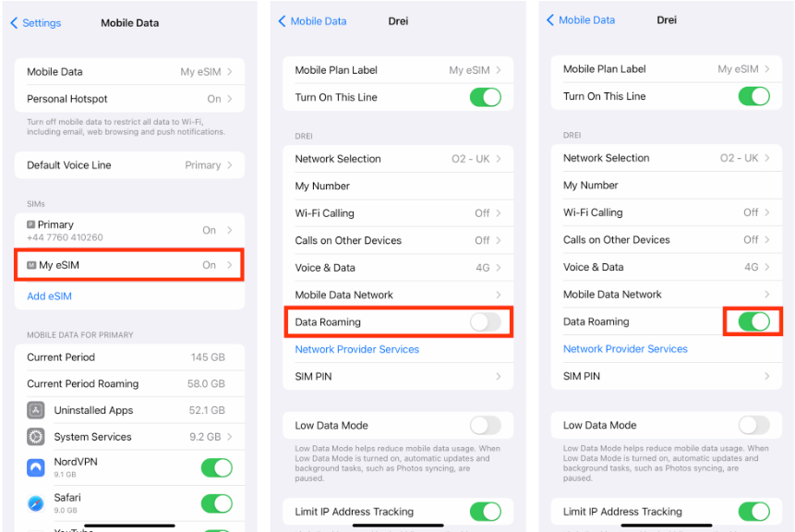Enable the switched-off Data Roaming toggle
Viewport: 795px width, 532px height.
[x=486, y=322]
